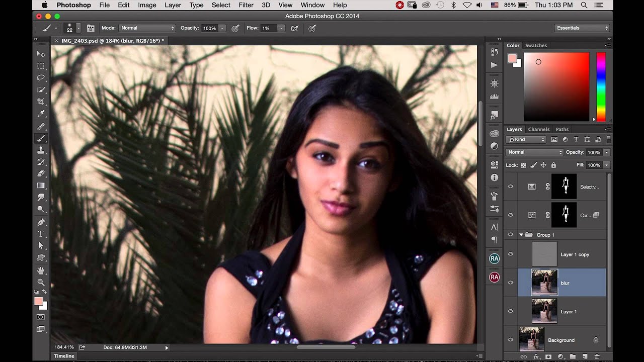This screenshot has height=362, width=644.
Task: Enable airbrush mode in options bar
Action: point(295,28)
